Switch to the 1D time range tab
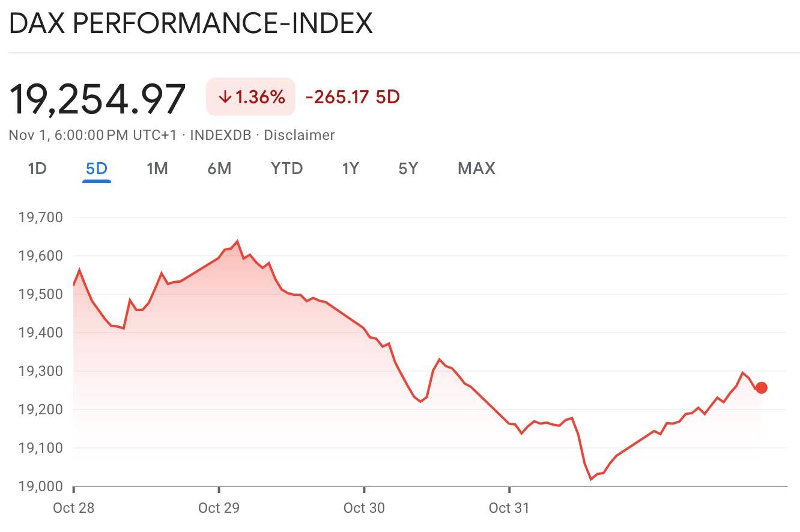Viewport: 800px width, 532px height. coord(37,169)
